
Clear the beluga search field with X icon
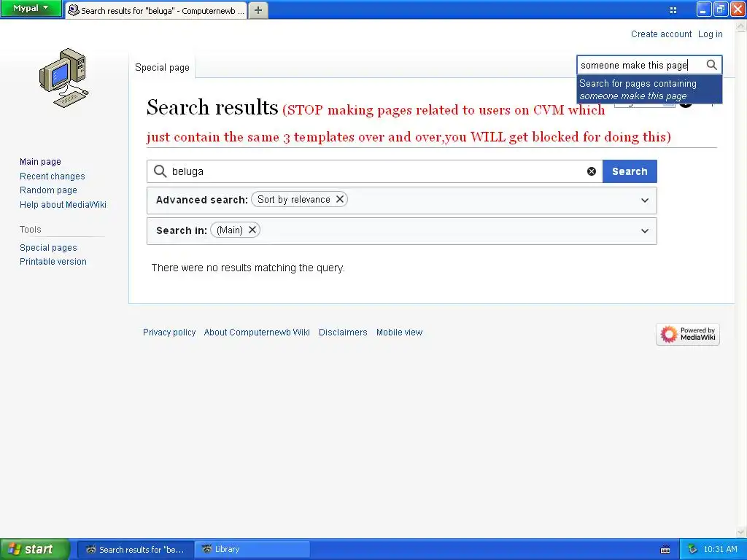591,171
